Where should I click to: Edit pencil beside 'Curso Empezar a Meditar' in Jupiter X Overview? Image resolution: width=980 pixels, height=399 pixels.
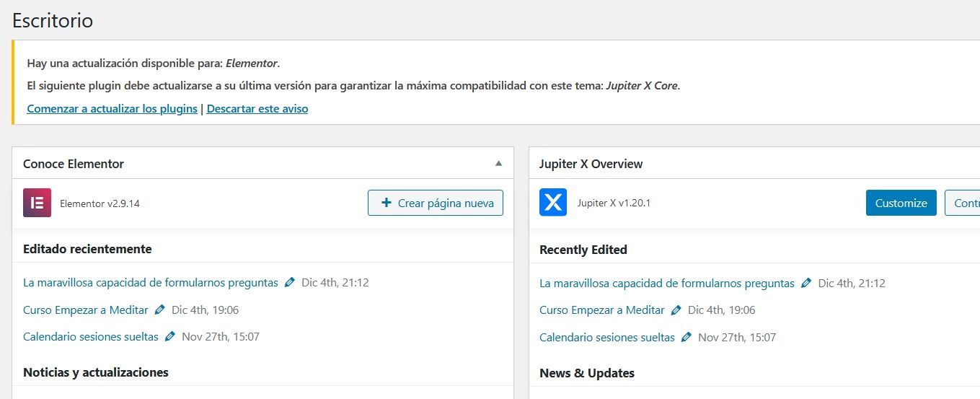pyautogui.click(x=676, y=310)
